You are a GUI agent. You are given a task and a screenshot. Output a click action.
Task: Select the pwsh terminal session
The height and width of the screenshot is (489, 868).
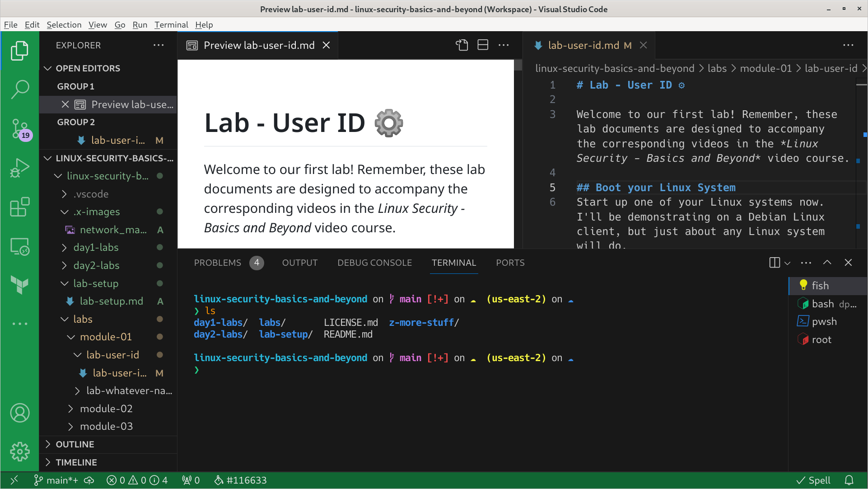coord(824,321)
